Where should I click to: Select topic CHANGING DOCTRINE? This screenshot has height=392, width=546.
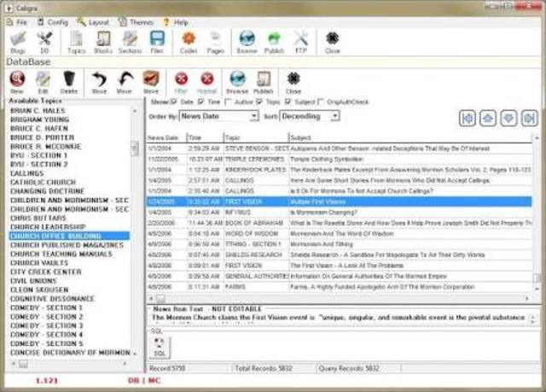(x=48, y=191)
